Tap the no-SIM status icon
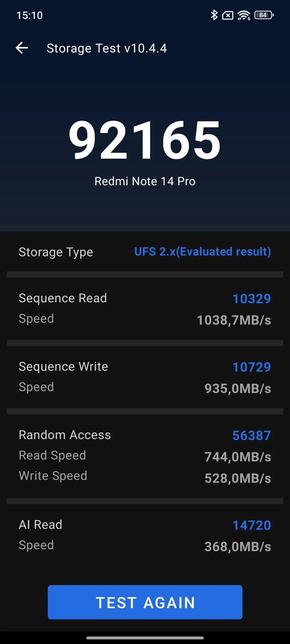The image size is (290, 644). 228,15
